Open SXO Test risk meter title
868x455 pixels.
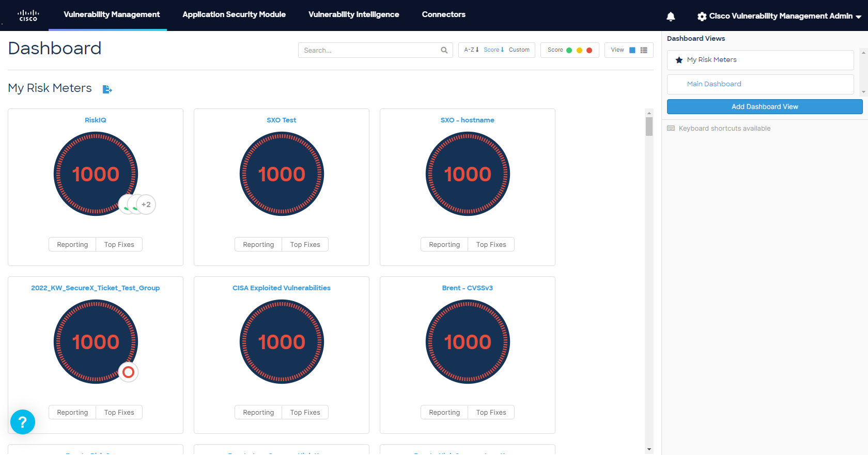pos(282,120)
